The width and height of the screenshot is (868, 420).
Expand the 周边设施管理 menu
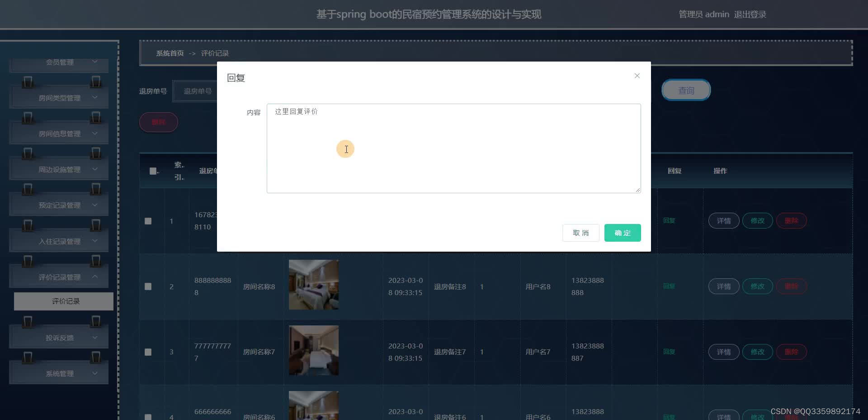point(59,169)
